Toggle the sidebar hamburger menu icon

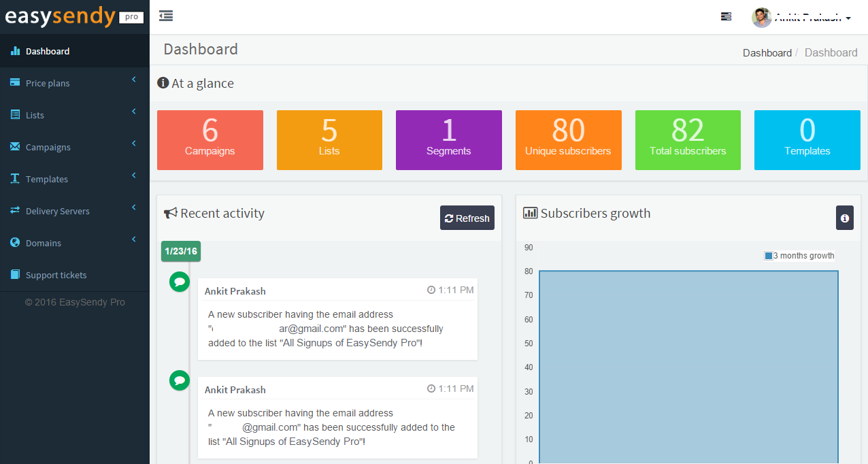point(165,16)
